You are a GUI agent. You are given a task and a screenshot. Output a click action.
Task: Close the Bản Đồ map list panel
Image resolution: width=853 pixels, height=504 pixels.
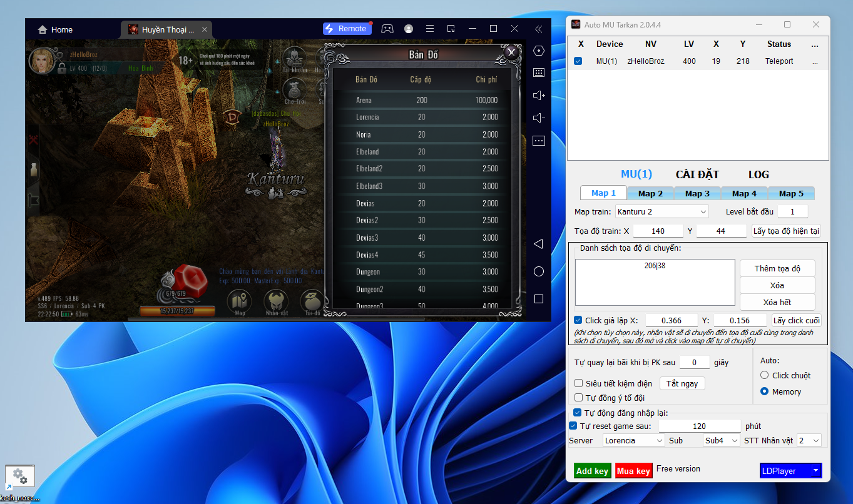pyautogui.click(x=511, y=53)
